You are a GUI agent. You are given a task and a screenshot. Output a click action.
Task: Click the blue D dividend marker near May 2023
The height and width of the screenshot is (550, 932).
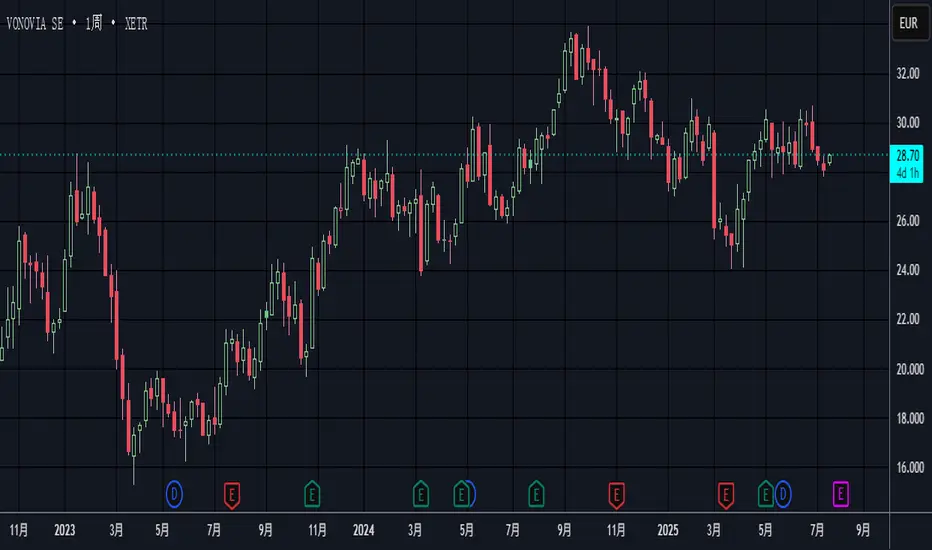point(174,492)
